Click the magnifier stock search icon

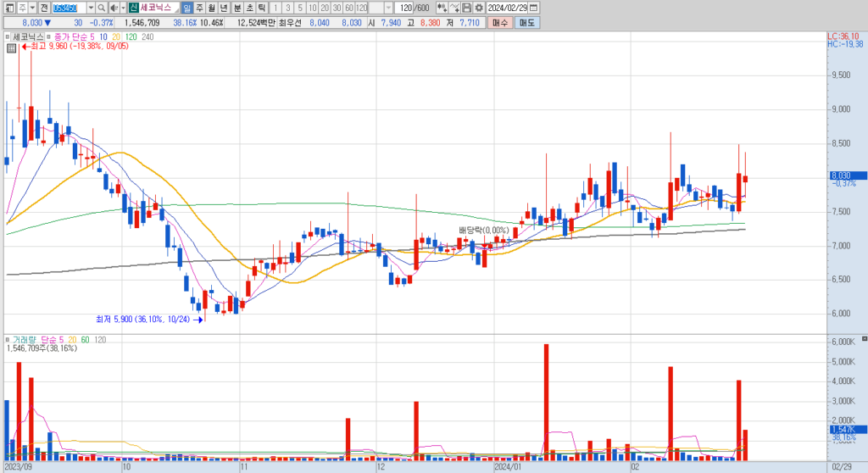coord(102,8)
